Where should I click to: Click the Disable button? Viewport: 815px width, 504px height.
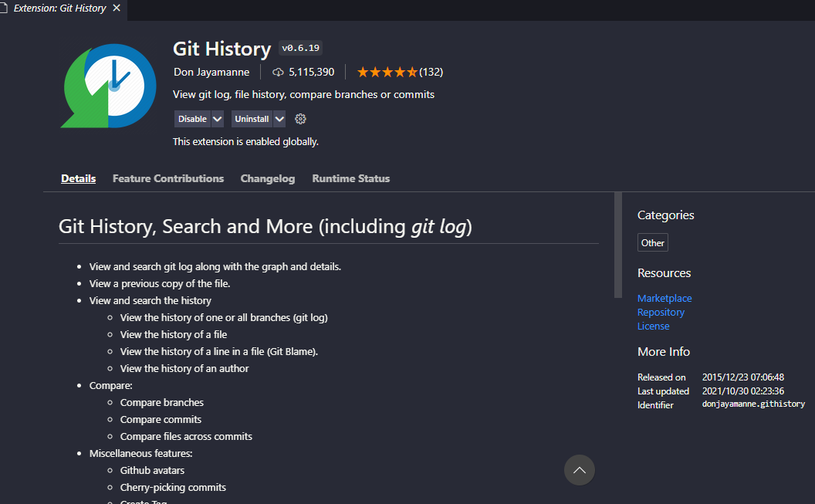coord(192,119)
